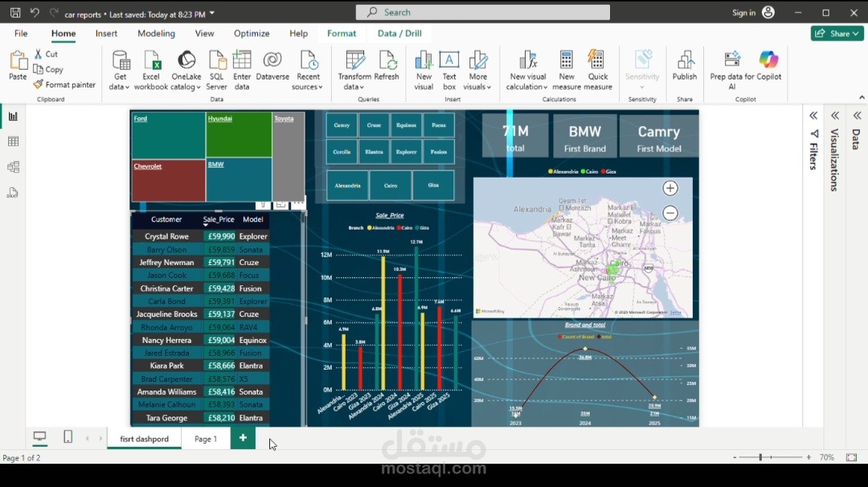
Task: Zoom in on the map
Action: (x=669, y=188)
